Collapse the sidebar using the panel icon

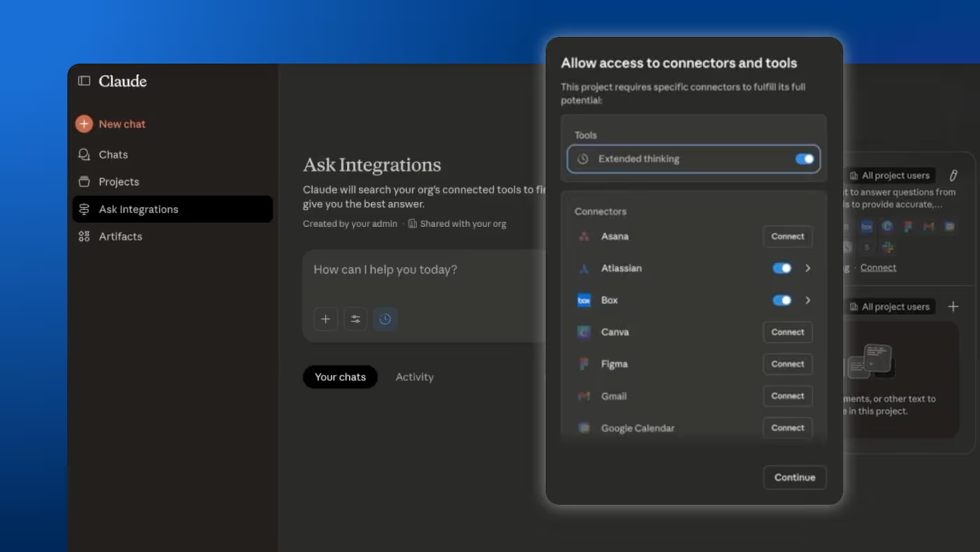(x=84, y=81)
